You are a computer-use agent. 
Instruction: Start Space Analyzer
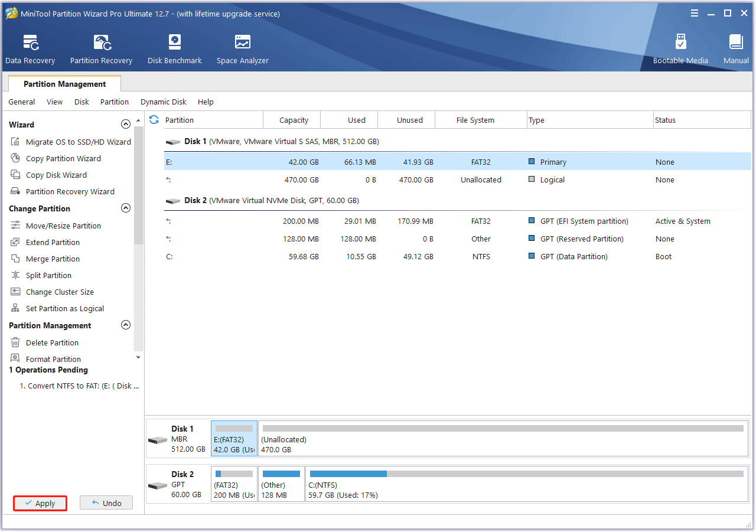coord(242,50)
